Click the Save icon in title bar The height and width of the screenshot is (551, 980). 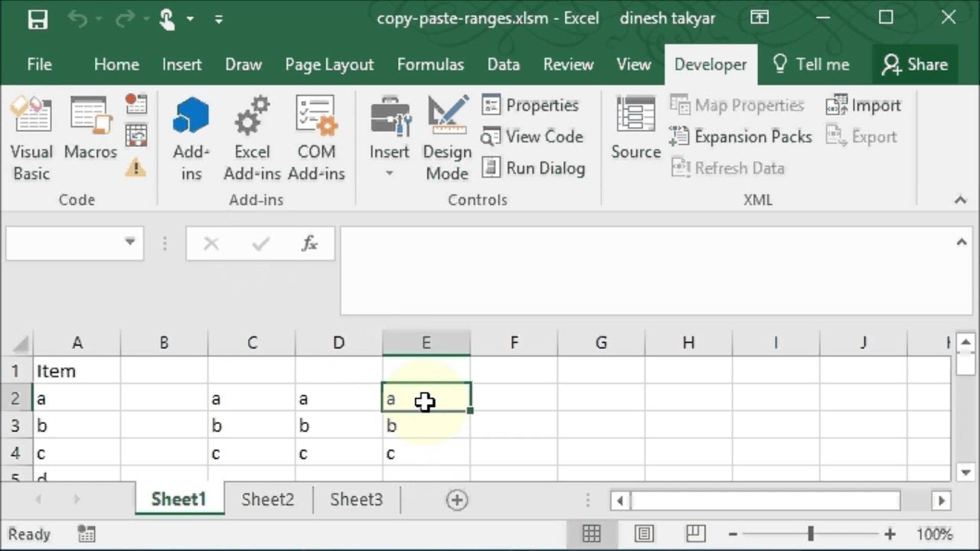38,19
